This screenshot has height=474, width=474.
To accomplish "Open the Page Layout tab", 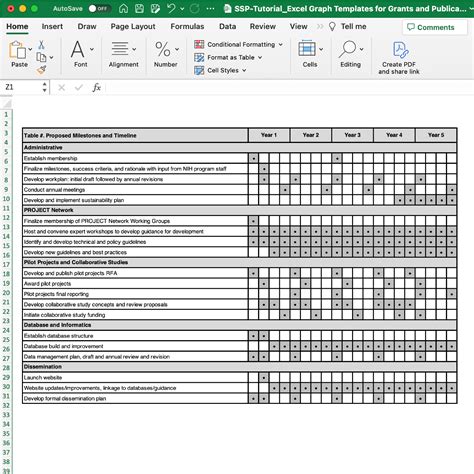I will (x=133, y=26).
